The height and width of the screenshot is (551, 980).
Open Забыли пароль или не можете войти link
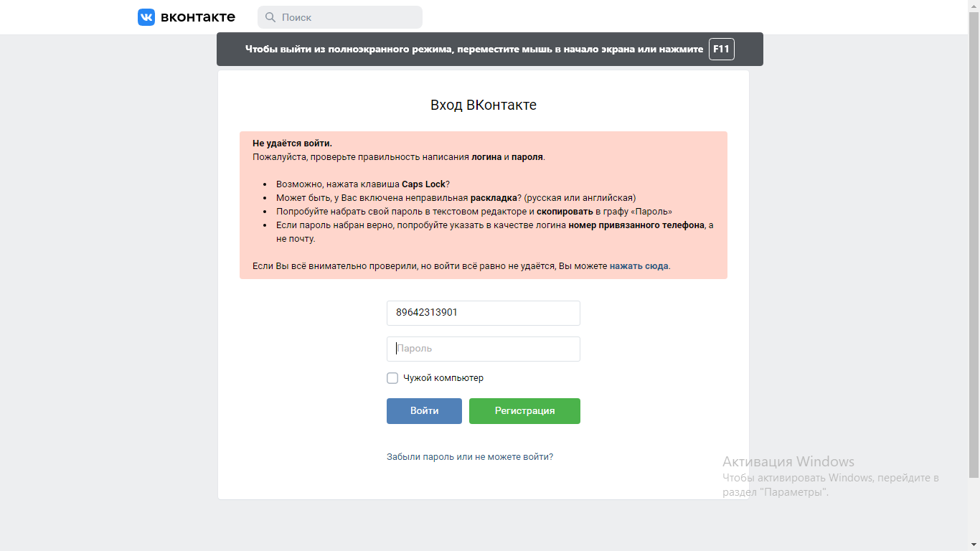click(470, 457)
